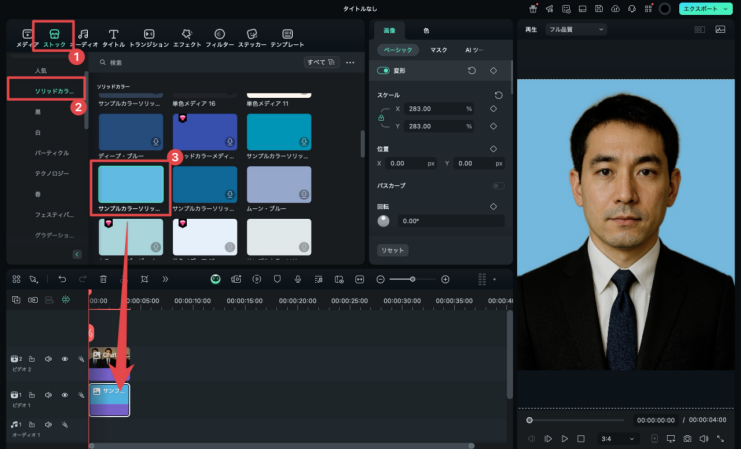Click the undo arrow in timeline toolbar
This screenshot has width=742, height=449.
click(62, 279)
